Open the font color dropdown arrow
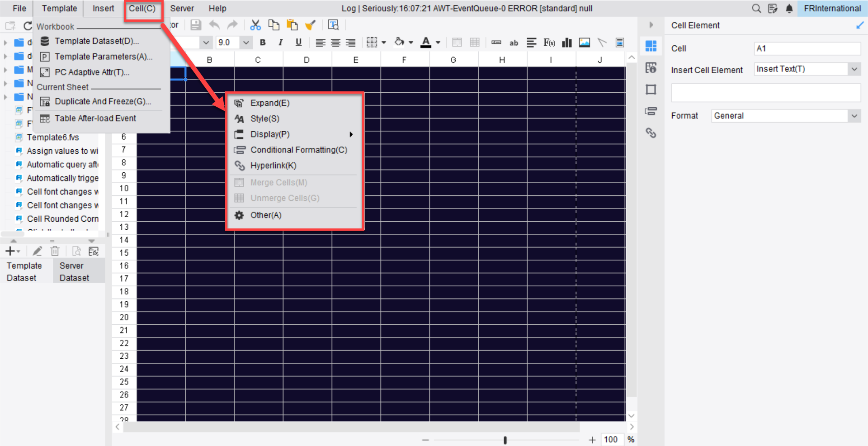Viewport: 868px width, 446px height. [x=438, y=43]
